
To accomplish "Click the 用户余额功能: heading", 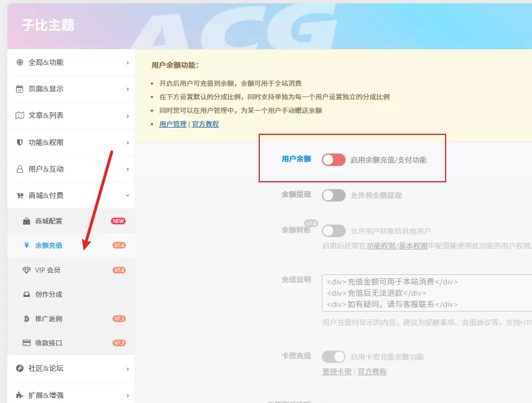I will coord(175,65).
